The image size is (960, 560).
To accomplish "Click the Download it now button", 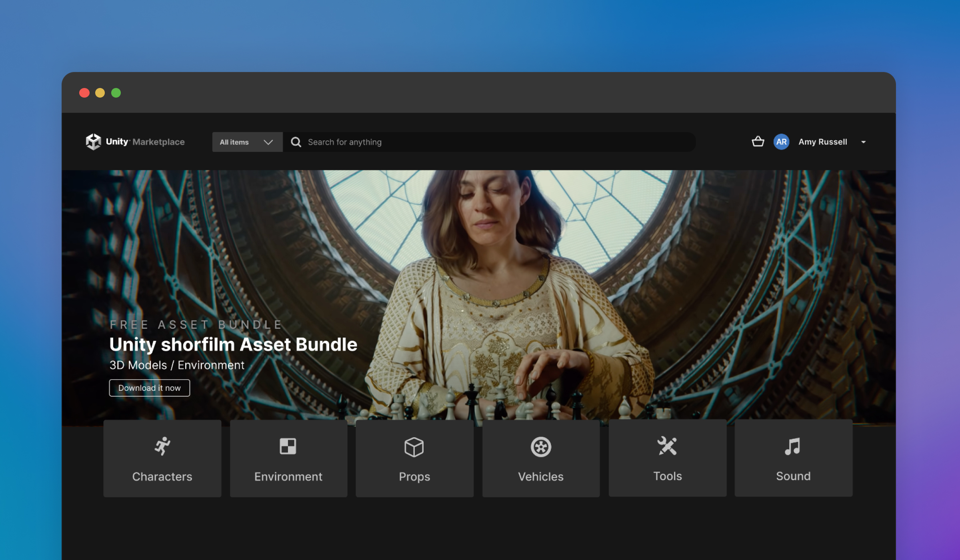I will 149,388.
